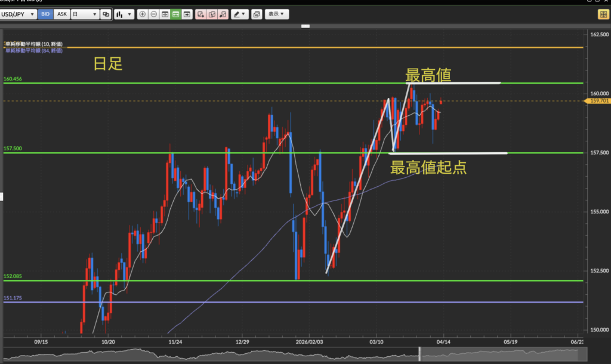Switch price display to BID
Screen dimensions: 611x364
pyautogui.click(x=45, y=14)
